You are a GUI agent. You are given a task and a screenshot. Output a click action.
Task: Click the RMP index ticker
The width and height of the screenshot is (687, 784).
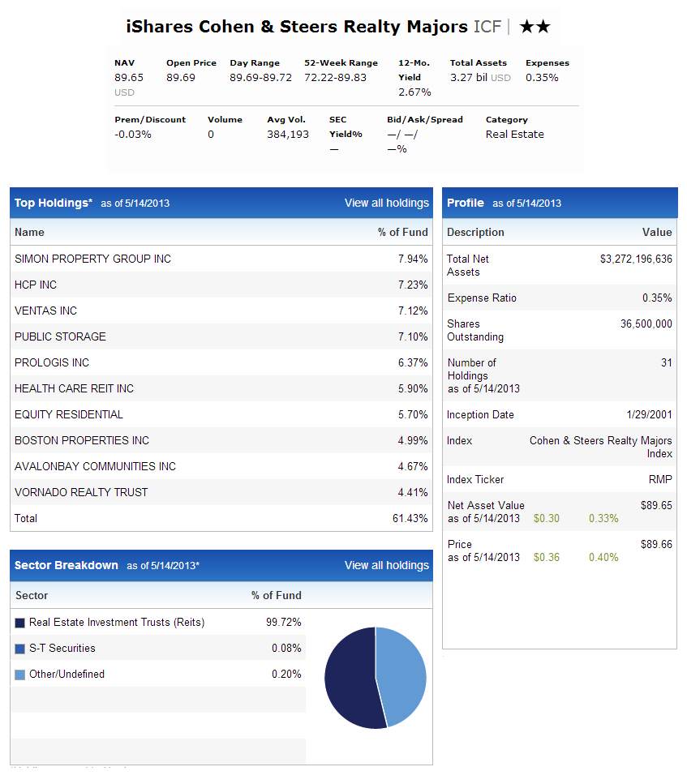[x=660, y=480]
